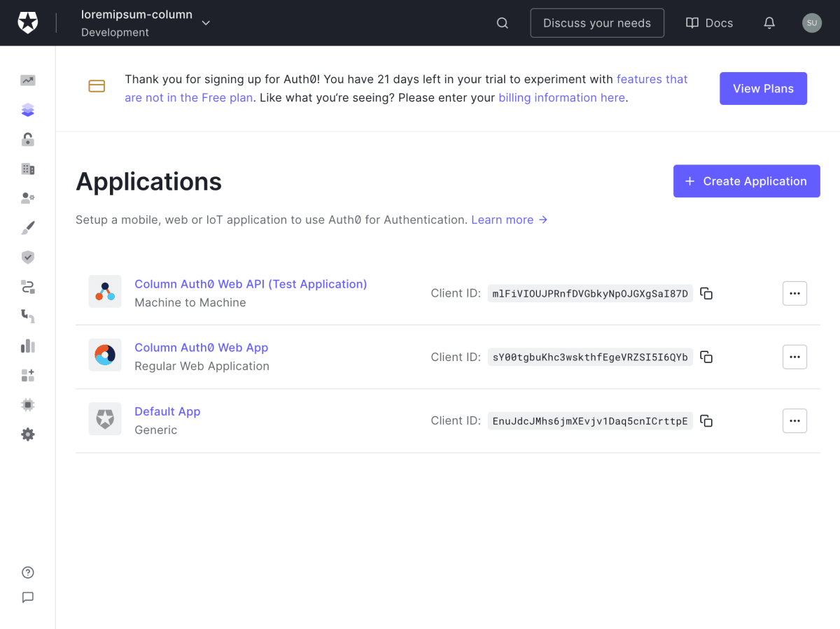Open more options for Column Auth0 Web API
This screenshot has height=629, width=840.
pyautogui.click(x=794, y=293)
